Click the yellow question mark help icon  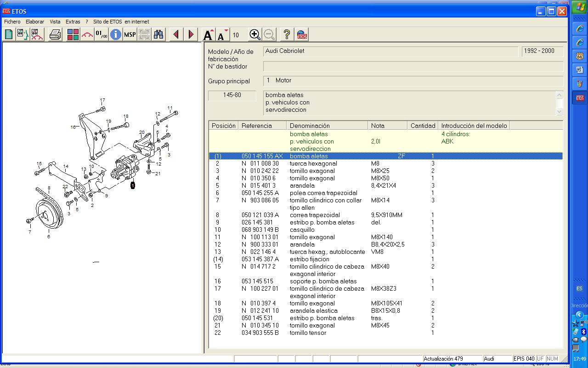(287, 34)
